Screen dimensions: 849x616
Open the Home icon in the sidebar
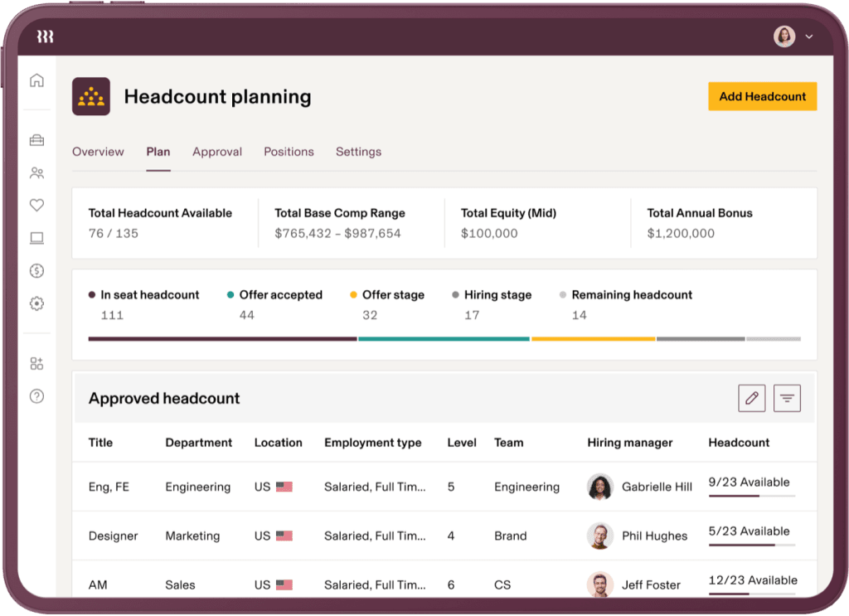pos(36,80)
